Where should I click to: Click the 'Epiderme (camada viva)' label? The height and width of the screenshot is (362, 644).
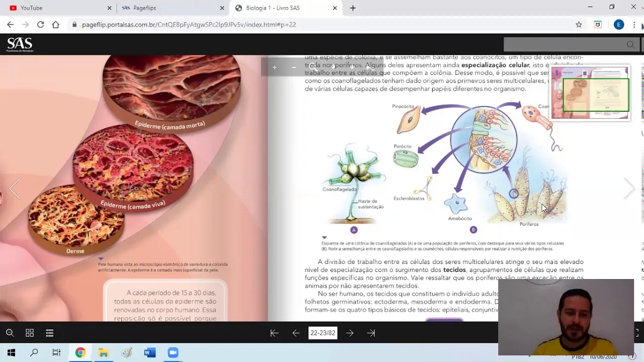tap(133, 205)
